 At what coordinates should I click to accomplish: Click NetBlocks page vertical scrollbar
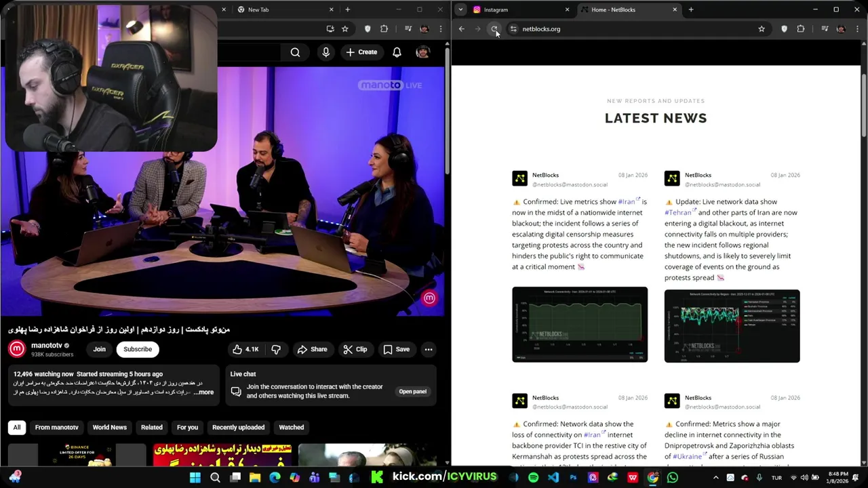(x=864, y=105)
